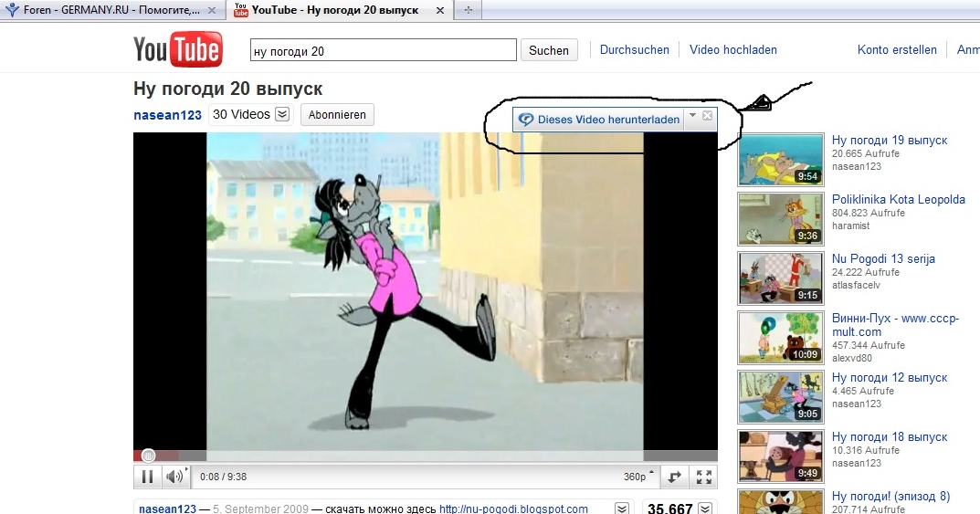The width and height of the screenshot is (980, 514).
Task: Open Ну погоди 19 выпуск title link
Action: (890, 140)
